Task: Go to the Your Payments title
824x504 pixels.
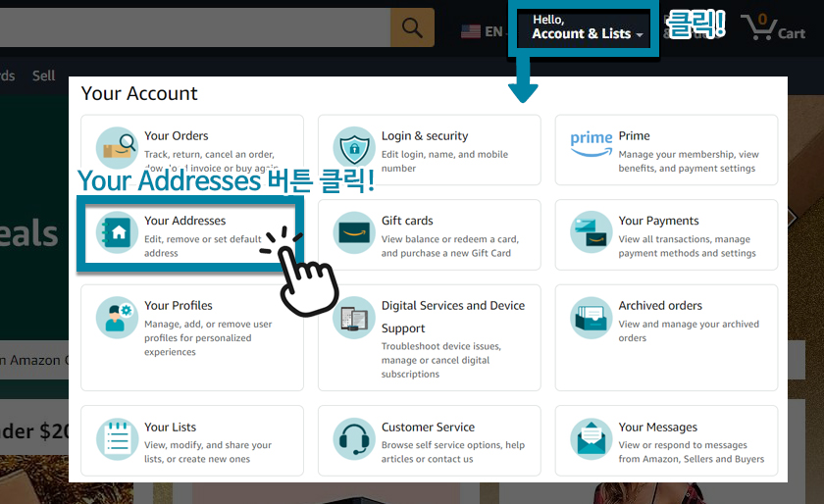Action: (x=658, y=221)
